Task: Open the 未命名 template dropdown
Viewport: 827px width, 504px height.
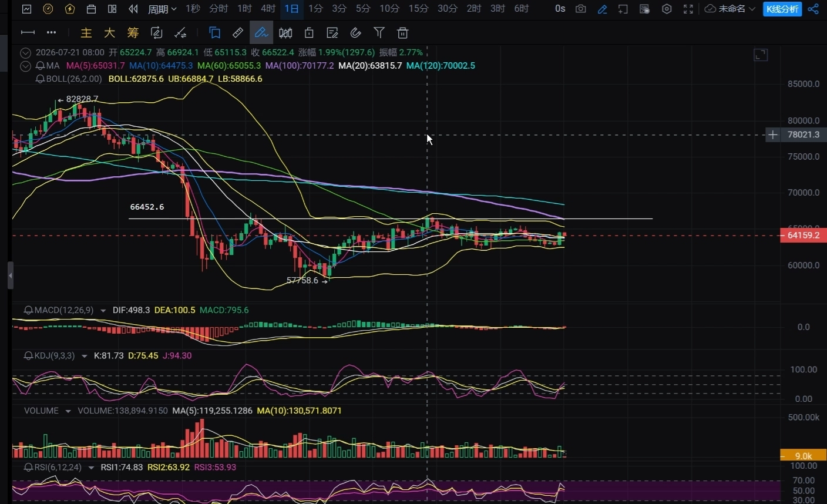Action: 730,9
